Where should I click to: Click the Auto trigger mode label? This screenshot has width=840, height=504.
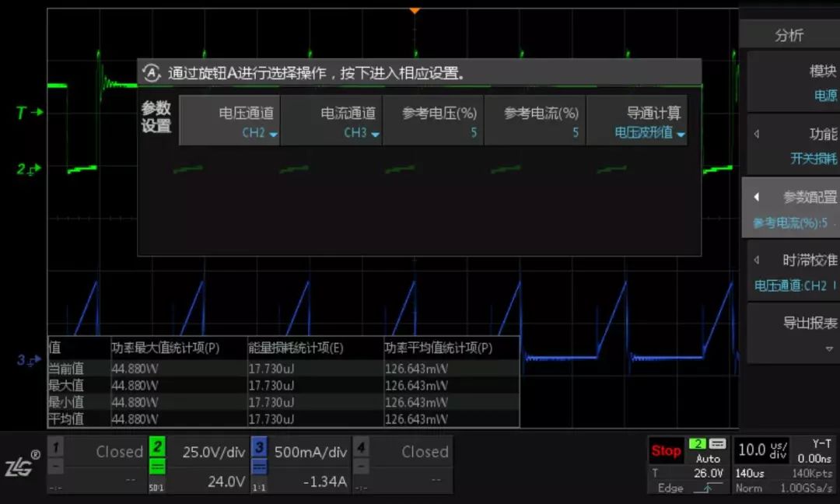pyautogui.click(x=708, y=458)
